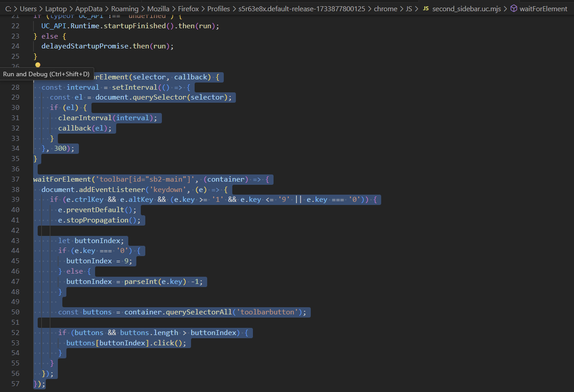Click 'delayedStartupPromise' on line 24
The height and width of the screenshot is (392, 574).
coord(85,46)
